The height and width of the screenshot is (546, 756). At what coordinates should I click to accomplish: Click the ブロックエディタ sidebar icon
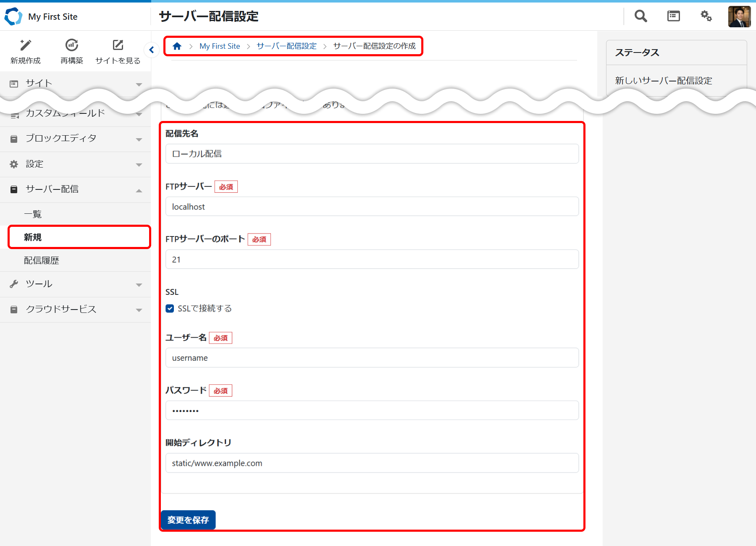click(x=14, y=138)
